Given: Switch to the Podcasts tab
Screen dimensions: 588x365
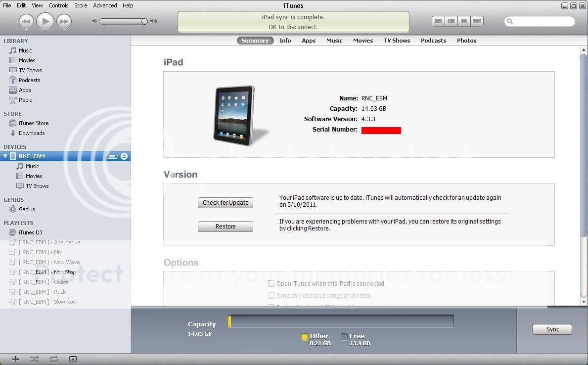Looking at the screenshot, I should tap(434, 41).
